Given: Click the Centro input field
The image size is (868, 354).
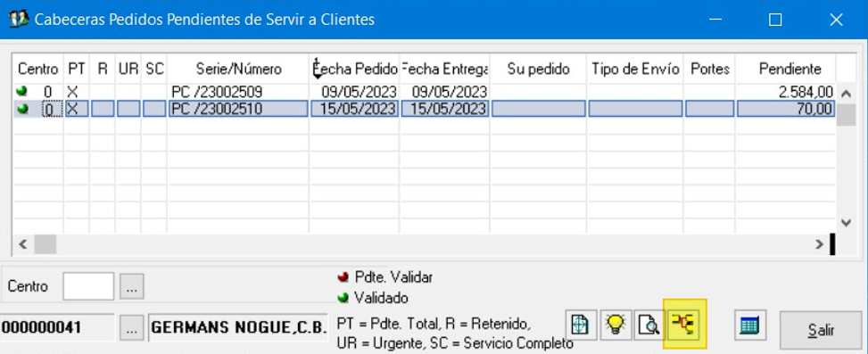Looking at the screenshot, I should (x=88, y=286).
